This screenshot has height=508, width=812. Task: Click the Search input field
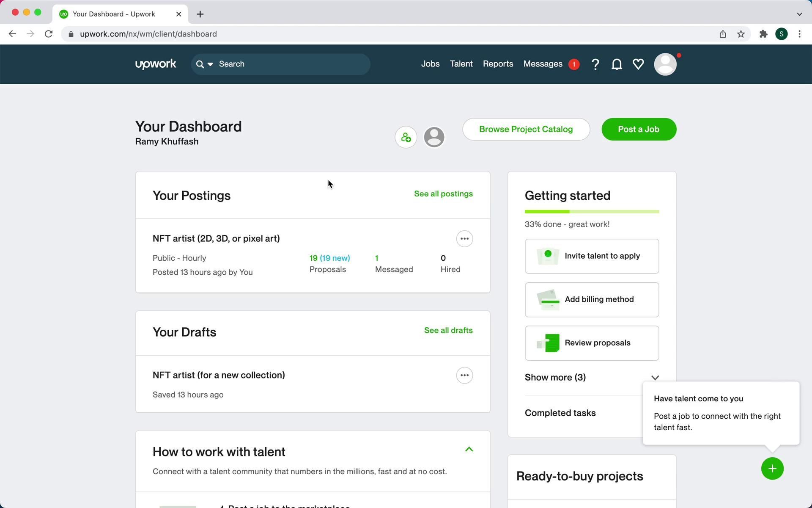click(292, 64)
